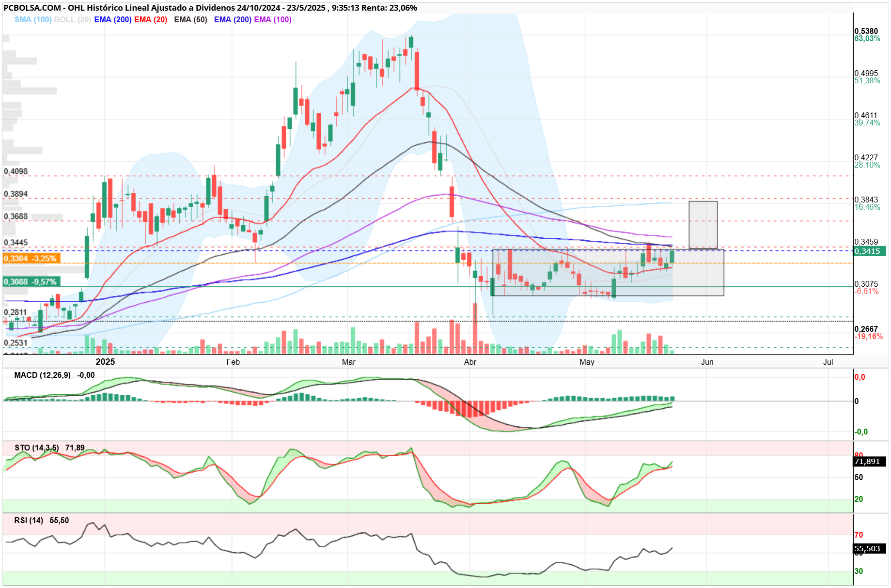
Task: Click the SMA (100) legend label
Action: [x=33, y=19]
